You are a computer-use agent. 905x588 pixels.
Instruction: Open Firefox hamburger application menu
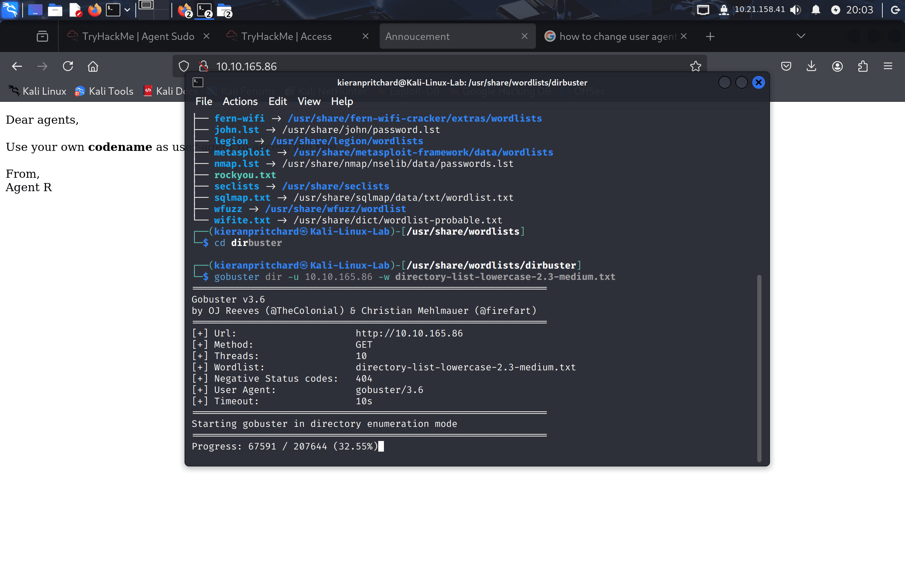(x=888, y=66)
